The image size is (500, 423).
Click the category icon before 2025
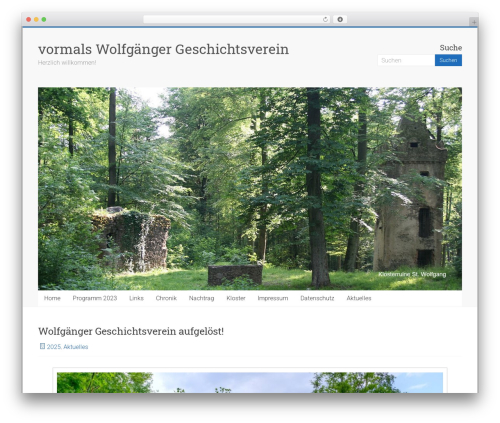tap(42, 346)
